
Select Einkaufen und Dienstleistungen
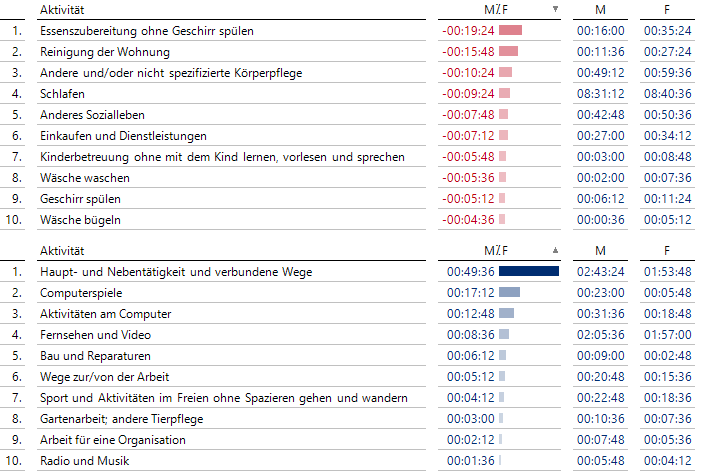point(123,136)
